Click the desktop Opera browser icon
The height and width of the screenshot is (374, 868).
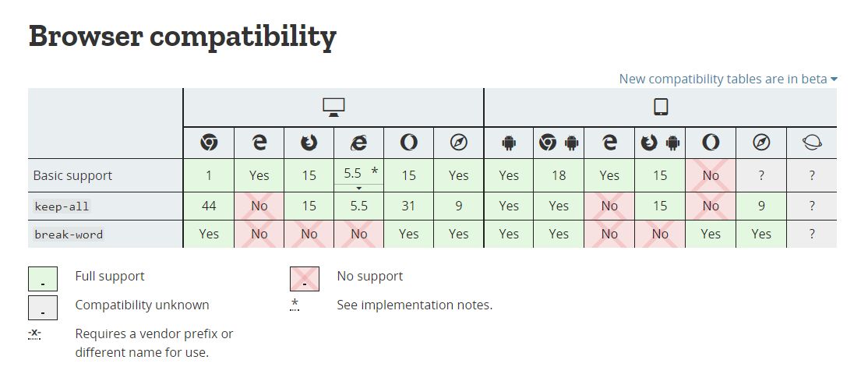[x=408, y=143]
